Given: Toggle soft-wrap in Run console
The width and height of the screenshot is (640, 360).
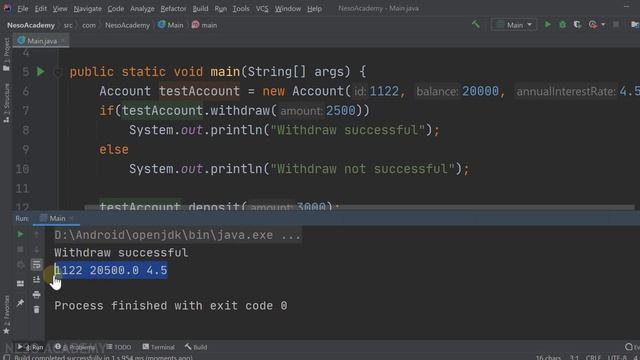Looking at the screenshot, I should point(36,264).
